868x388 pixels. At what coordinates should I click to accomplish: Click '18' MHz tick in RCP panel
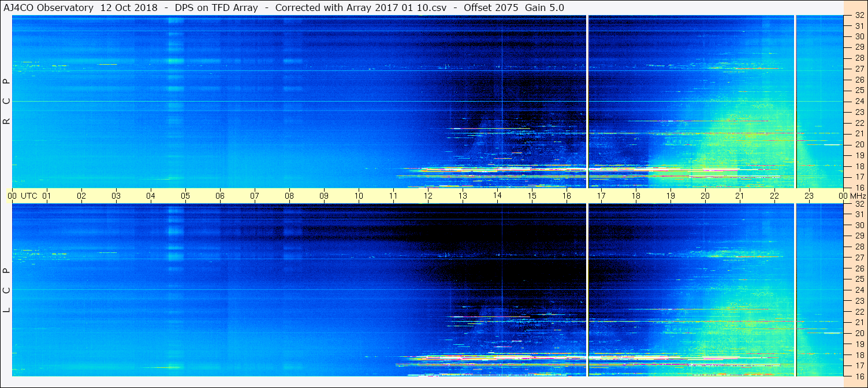[x=859, y=166]
